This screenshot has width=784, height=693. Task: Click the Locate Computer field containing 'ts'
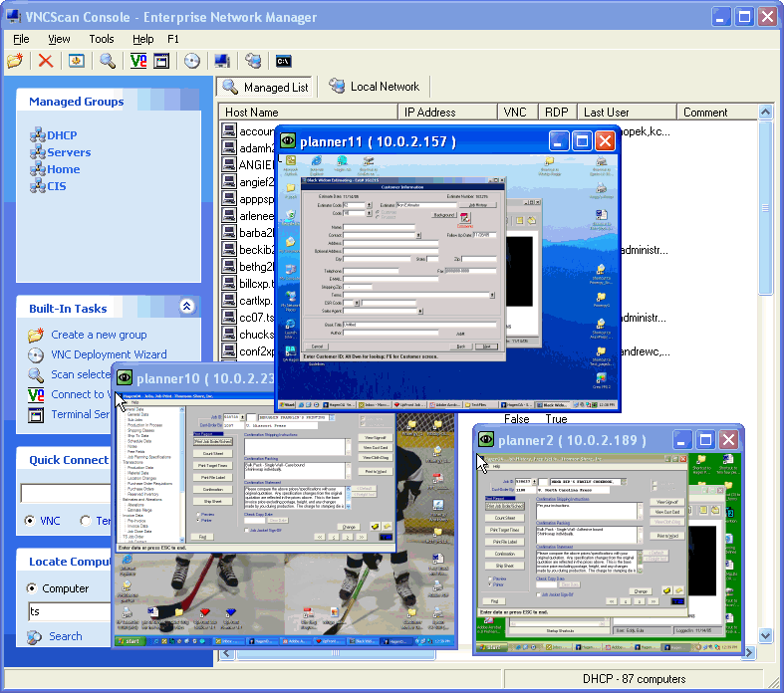pos(70,611)
